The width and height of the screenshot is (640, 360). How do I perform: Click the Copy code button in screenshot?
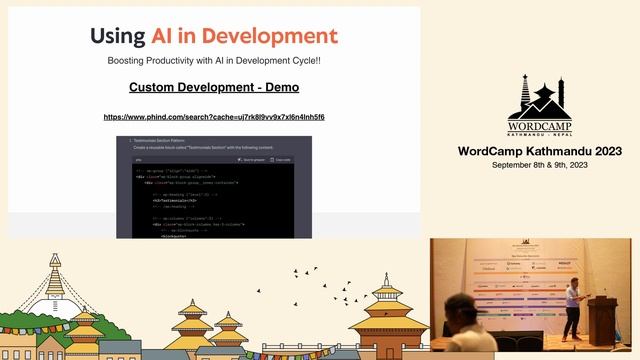tap(280, 160)
